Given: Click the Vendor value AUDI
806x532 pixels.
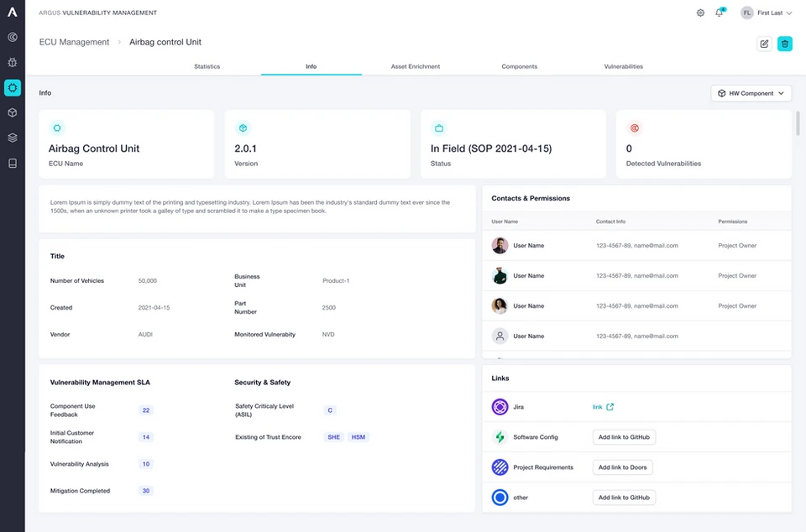Looking at the screenshot, I should pyautogui.click(x=145, y=334).
